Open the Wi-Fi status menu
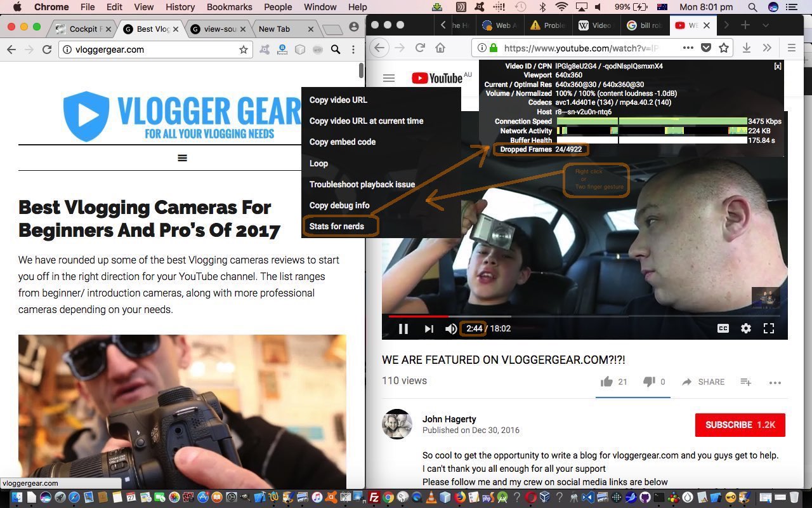This screenshot has width=812, height=508. tap(561, 7)
